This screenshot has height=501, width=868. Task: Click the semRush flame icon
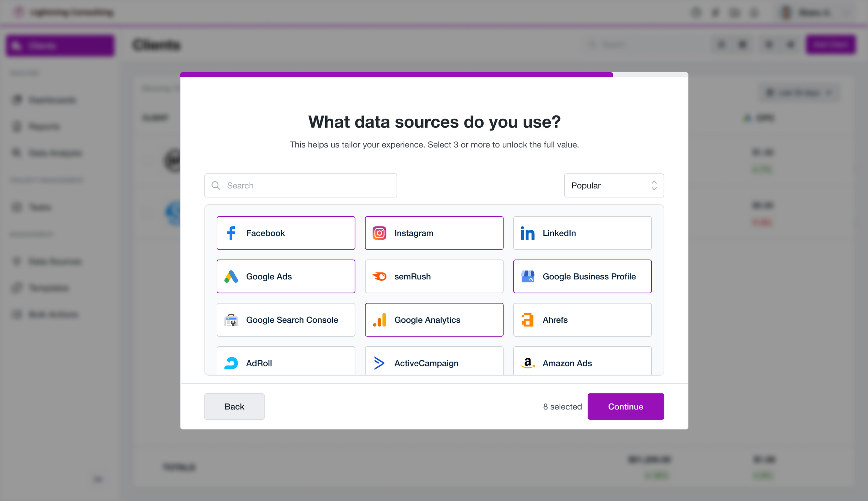click(379, 277)
